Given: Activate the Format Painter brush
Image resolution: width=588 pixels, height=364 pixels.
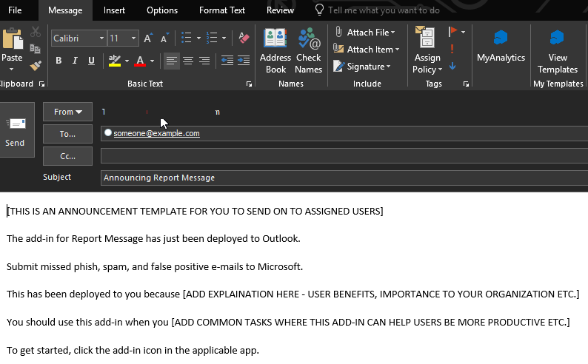Looking at the screenshot, I should click(x=36, y=66).
